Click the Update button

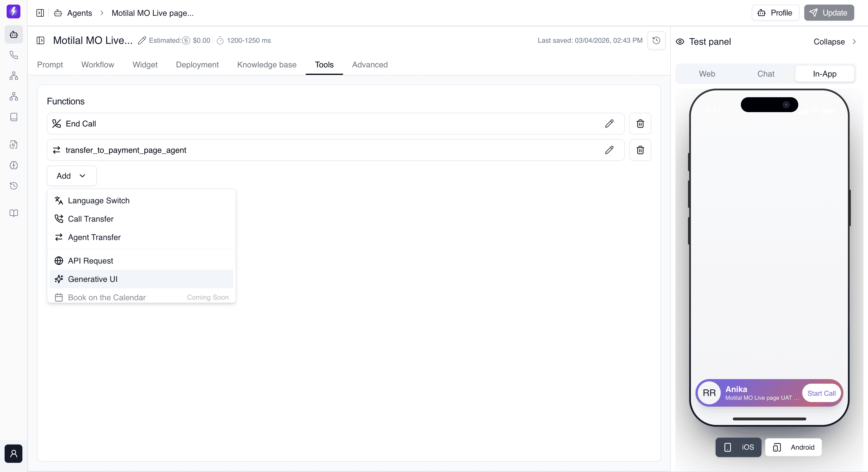(829, 13)
